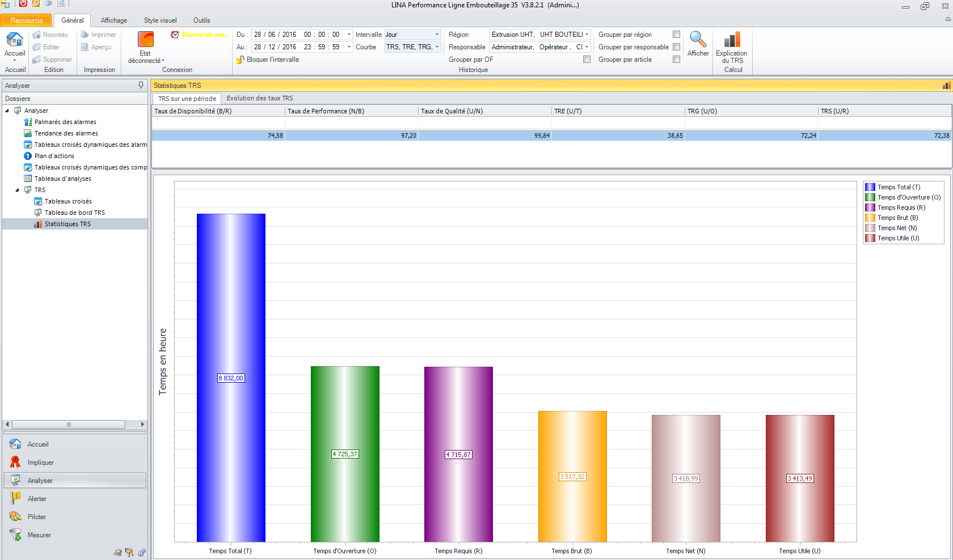953x560 pixels.
Task: Click the tree horizontal scrollbar thumb
Action: point(69,425)
